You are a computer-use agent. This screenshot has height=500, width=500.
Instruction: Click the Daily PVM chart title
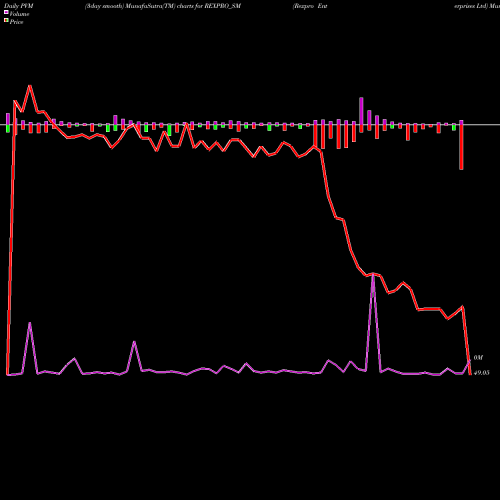click(19, 6)
